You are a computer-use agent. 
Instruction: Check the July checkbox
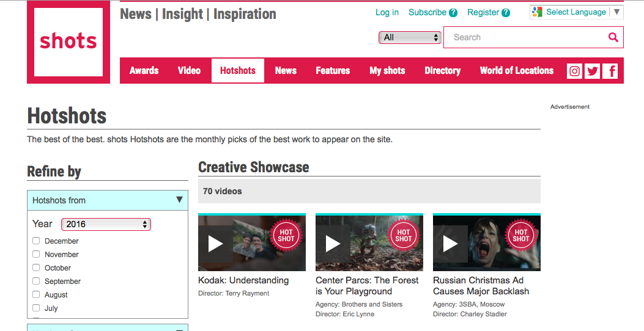tap(36, 308)
